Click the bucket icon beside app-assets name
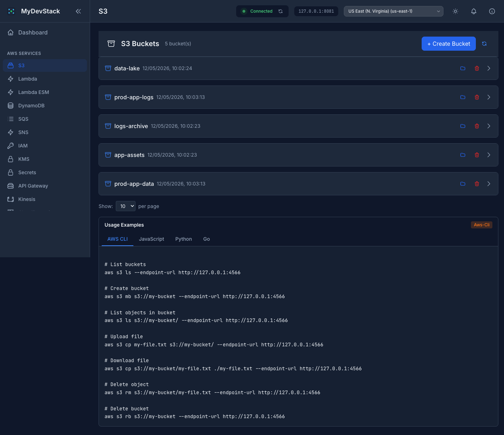The height and width of the screenshot is (435, 504). click(108, 155)
